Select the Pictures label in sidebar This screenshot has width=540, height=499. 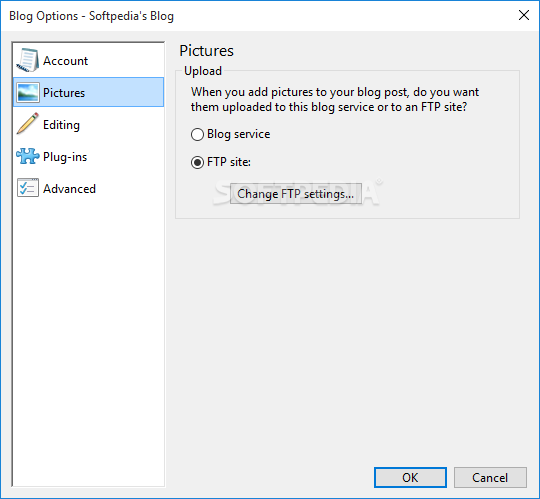coord(64,93)
